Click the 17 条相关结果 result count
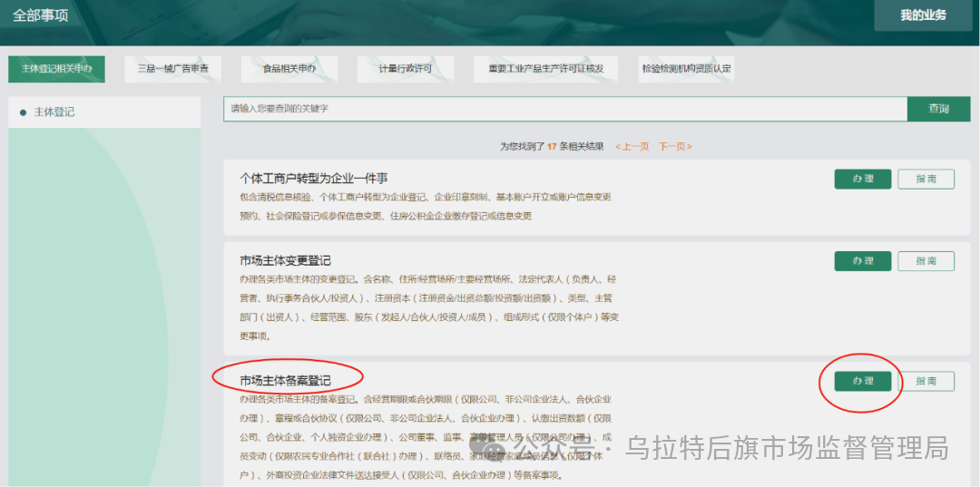Image resolution: width=980 pixels, height=487 pixels. point(575,147)
